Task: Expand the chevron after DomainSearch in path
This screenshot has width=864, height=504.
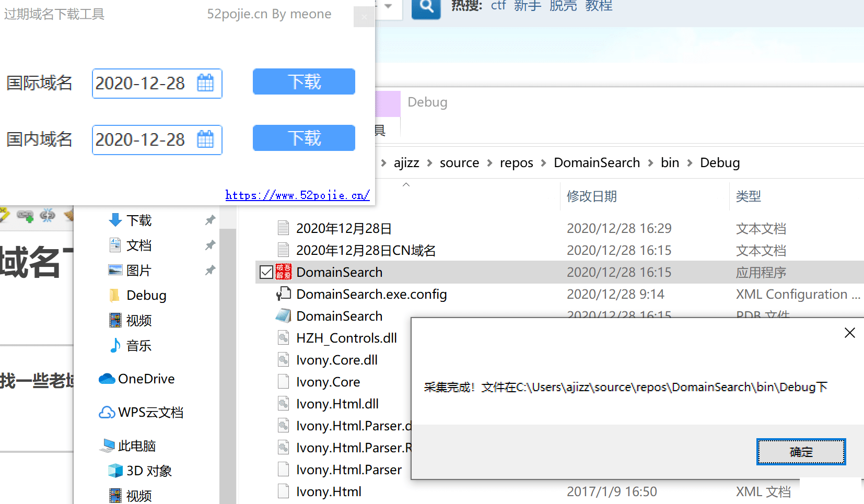Action: coord(650,163)
